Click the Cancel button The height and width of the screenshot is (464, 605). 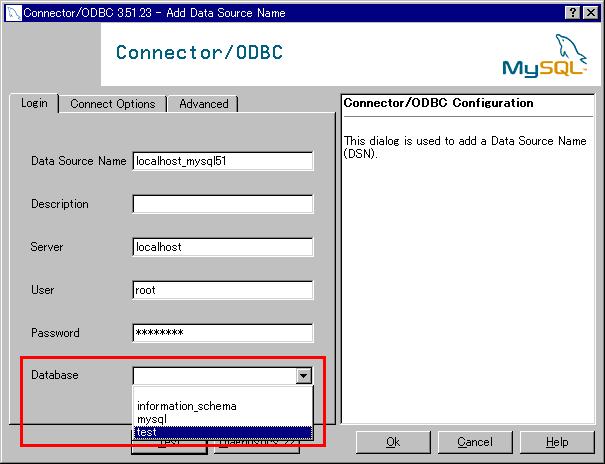pos(475,442)
